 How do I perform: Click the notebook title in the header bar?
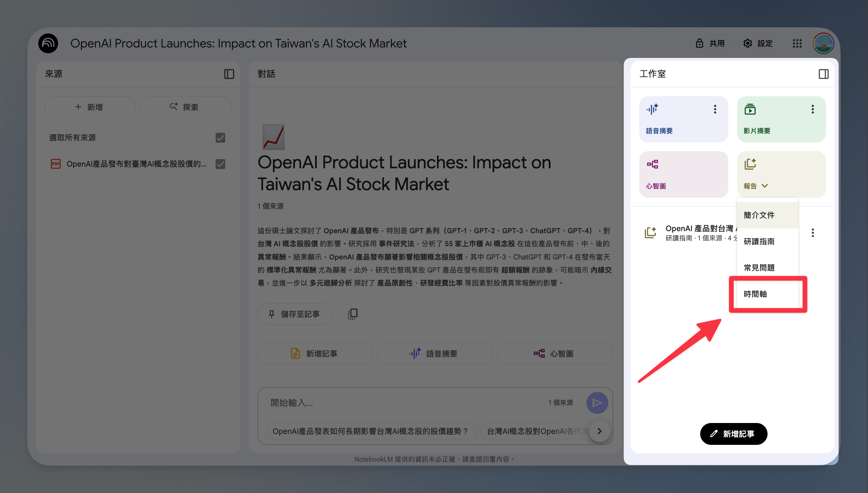pos(238,43)
